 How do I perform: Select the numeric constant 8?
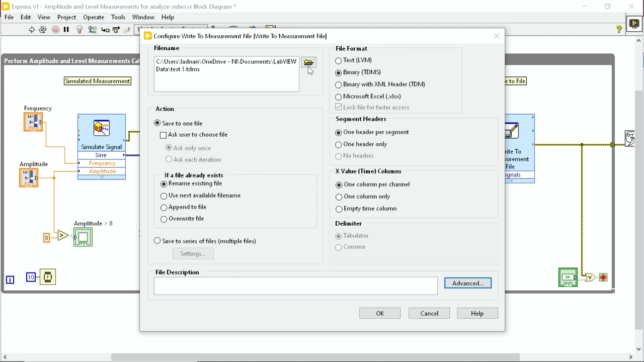[x=46, y=238]
